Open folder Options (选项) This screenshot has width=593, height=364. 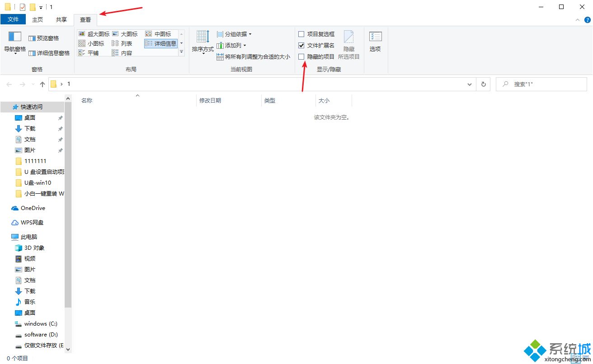(375, 42)
